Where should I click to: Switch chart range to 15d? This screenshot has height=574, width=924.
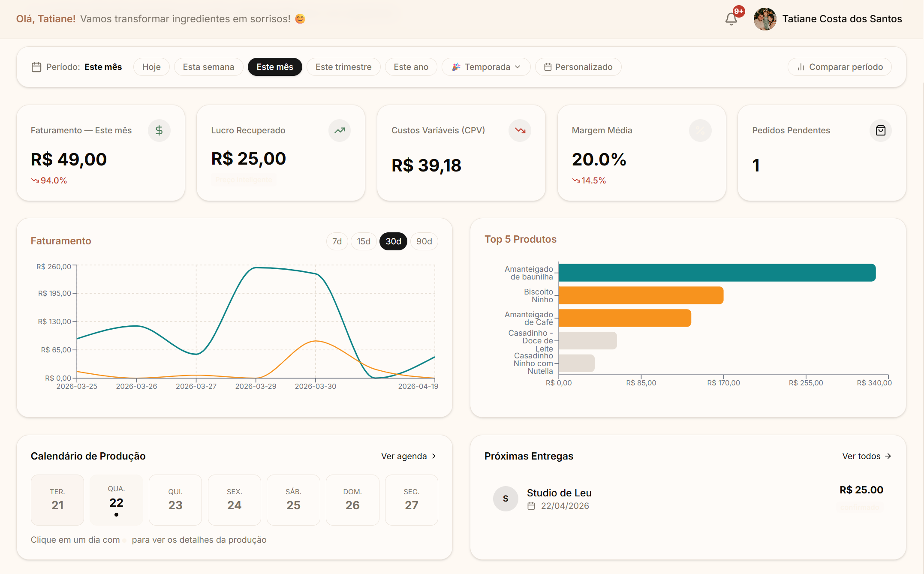click(x=364, y=241)
